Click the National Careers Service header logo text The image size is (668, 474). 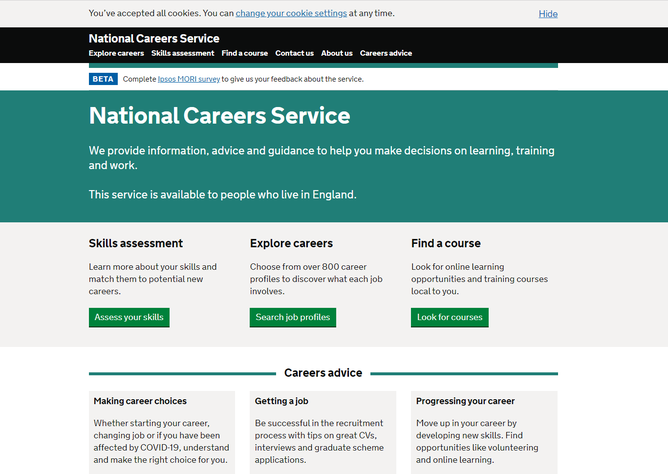154,39
